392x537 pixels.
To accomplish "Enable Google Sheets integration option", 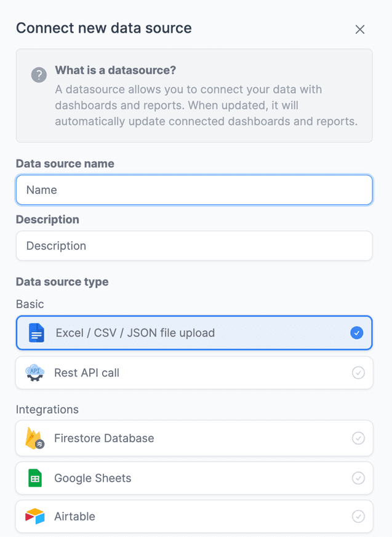I will tap(194, 478).
